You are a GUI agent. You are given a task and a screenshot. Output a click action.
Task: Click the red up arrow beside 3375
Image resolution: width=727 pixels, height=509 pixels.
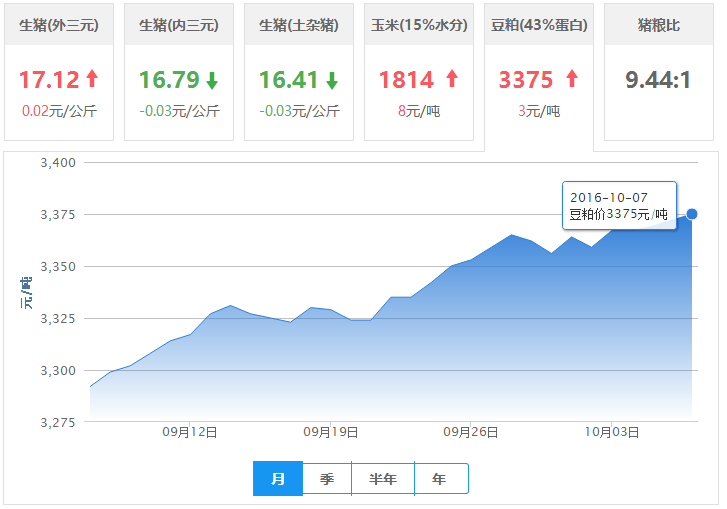(572, 78)
